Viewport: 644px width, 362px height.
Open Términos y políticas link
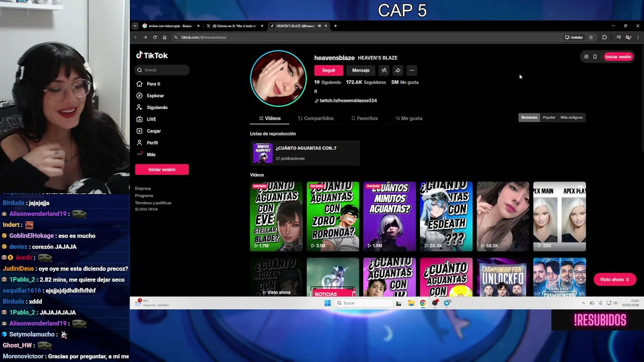[153, 203]
